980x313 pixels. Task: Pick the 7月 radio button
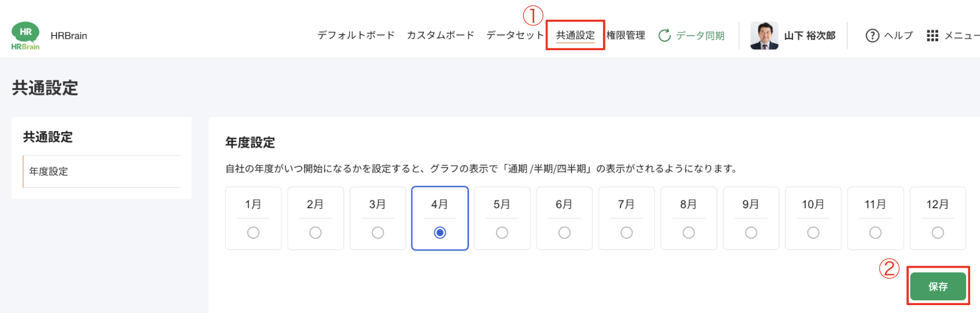(x=627, y=232)
